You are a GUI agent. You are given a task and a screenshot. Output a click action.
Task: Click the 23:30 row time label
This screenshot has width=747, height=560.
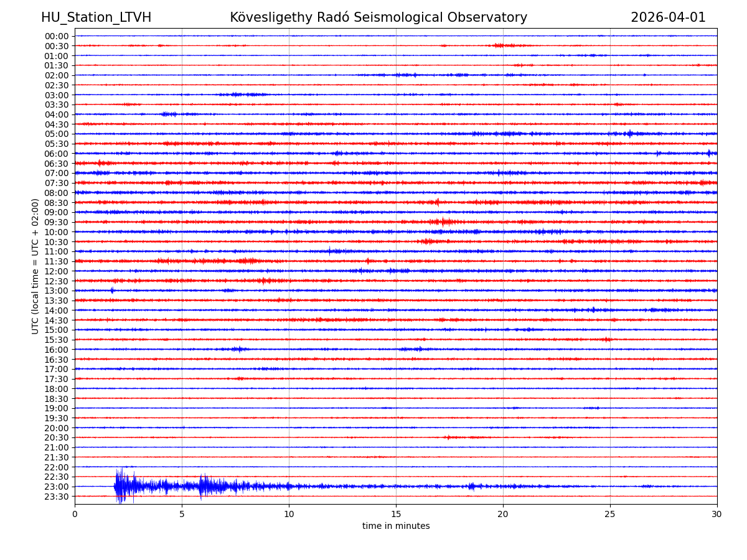tap(57, 497)
